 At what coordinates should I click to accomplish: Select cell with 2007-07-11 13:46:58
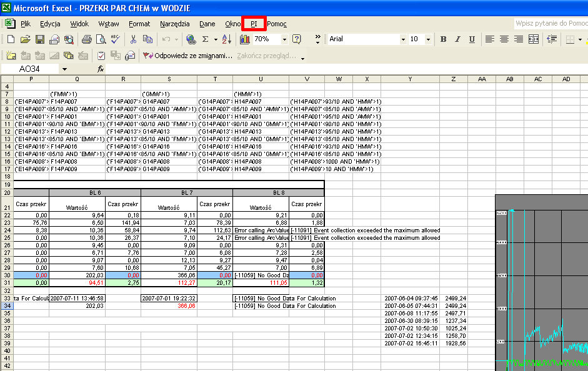[77, 299]
